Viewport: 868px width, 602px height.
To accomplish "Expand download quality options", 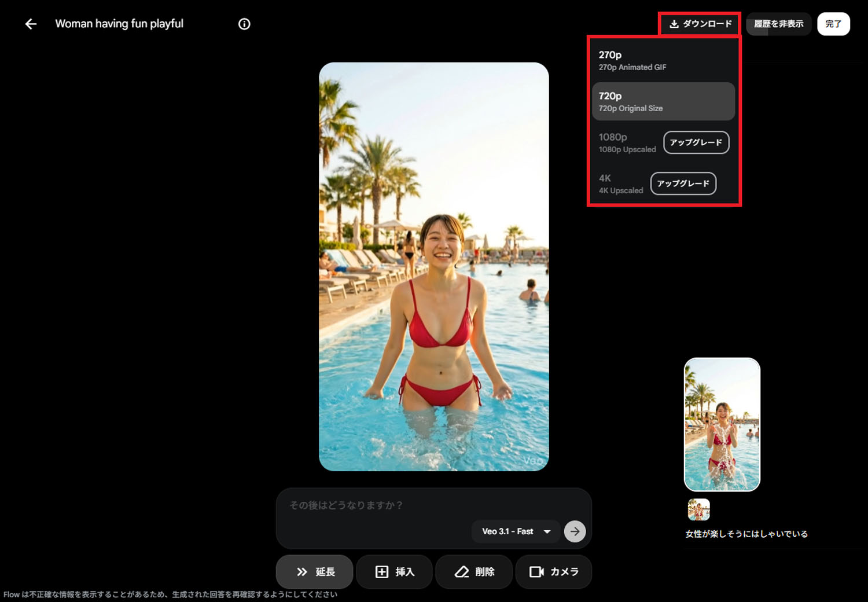I will point(700,24).
